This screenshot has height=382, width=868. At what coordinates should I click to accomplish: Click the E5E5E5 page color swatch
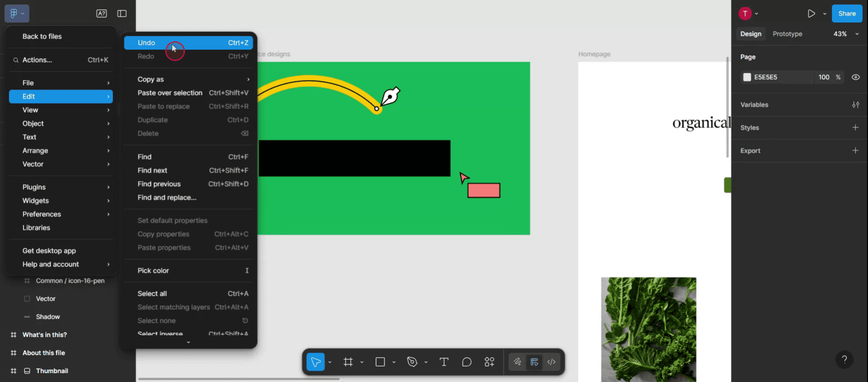point(748,77)
